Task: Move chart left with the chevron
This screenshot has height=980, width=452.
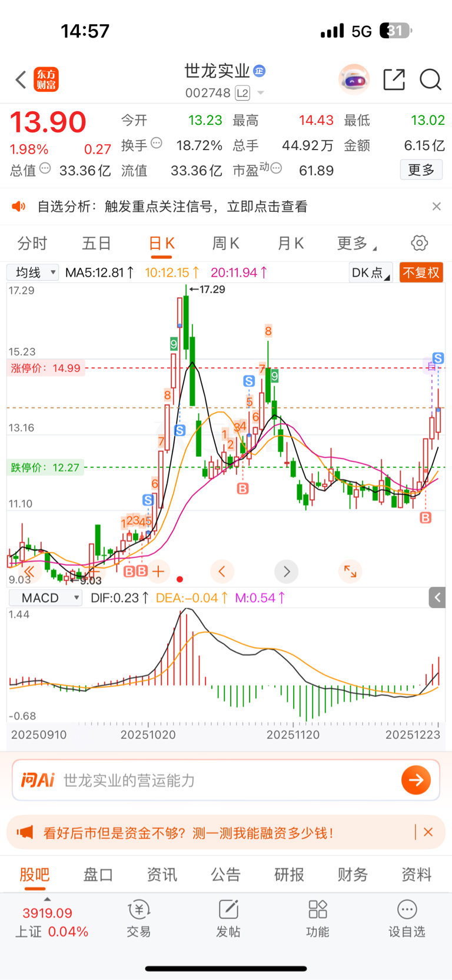Action: (222, 571)
